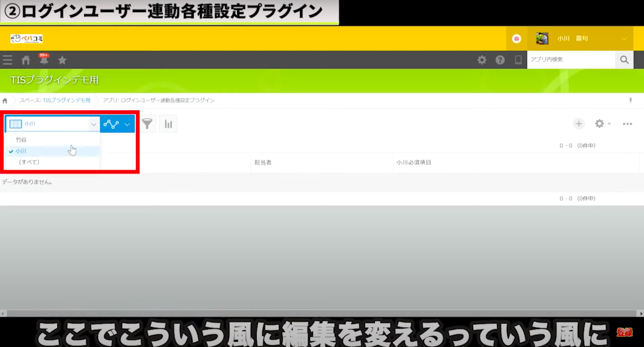The height and width of the screenshot is (347, 644).
Task: Go to the portal home icon
Action: tap(26, 60)
